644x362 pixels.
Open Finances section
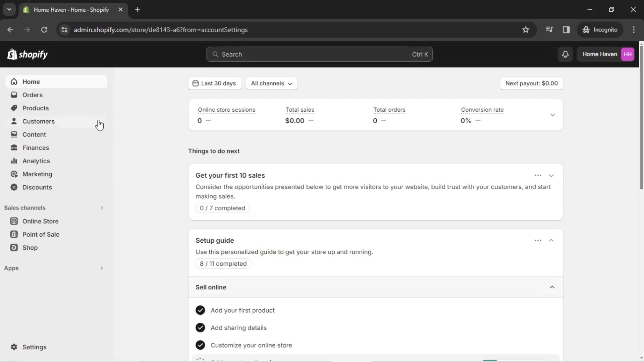pos(35,147)
